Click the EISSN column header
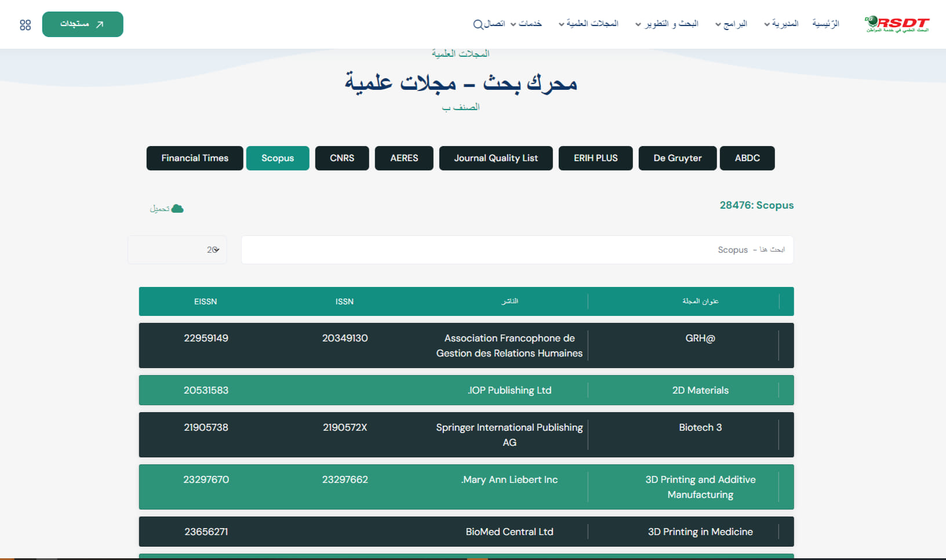946x560 pixels. 206,301
